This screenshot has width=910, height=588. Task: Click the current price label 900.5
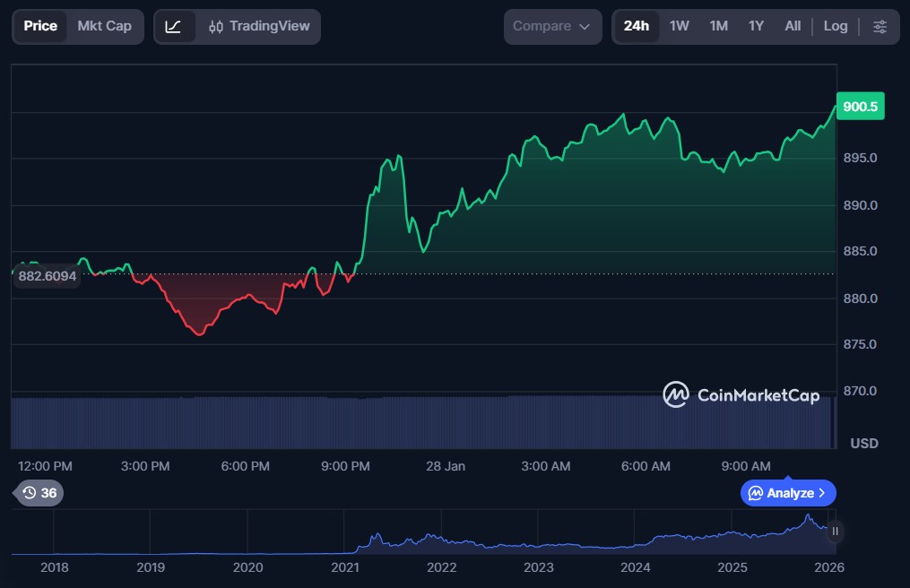860,107
